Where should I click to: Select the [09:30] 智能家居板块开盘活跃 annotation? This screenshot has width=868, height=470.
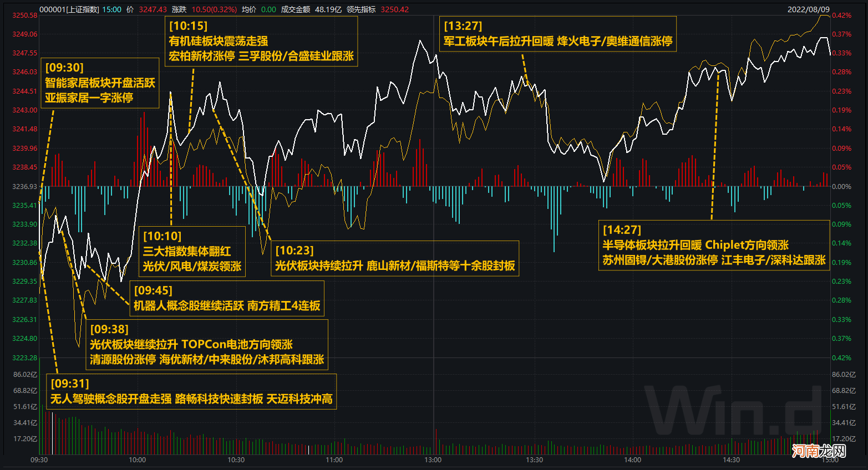pos(100,83)
